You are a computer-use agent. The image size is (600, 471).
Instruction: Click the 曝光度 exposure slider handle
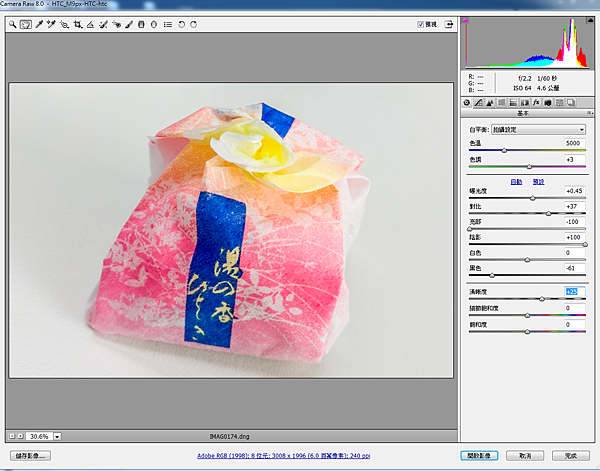[533, 198]
